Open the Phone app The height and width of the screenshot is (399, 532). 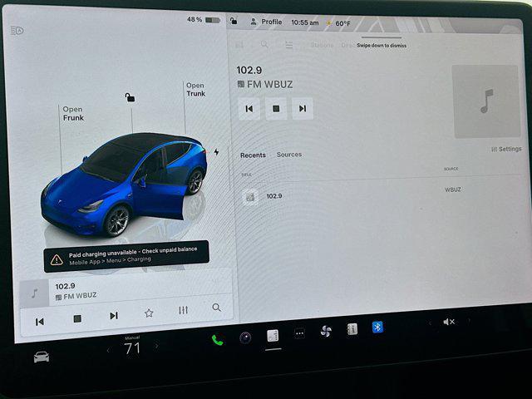217,340
